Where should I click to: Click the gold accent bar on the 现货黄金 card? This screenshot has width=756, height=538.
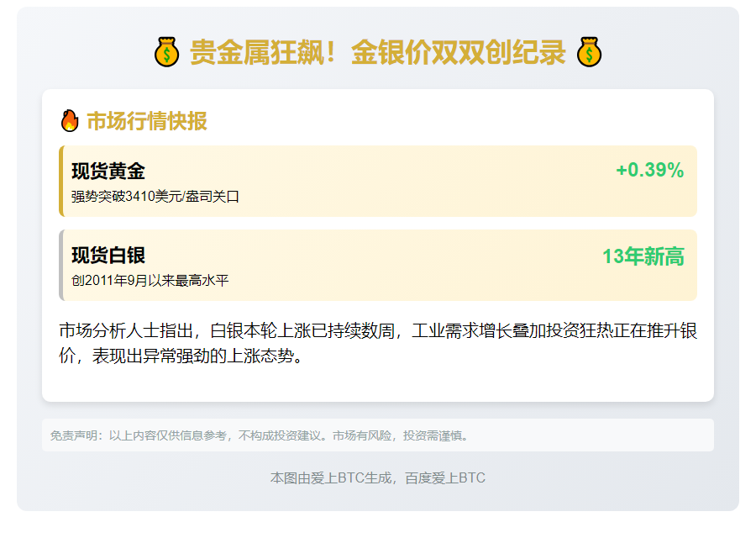click(61, 181)
